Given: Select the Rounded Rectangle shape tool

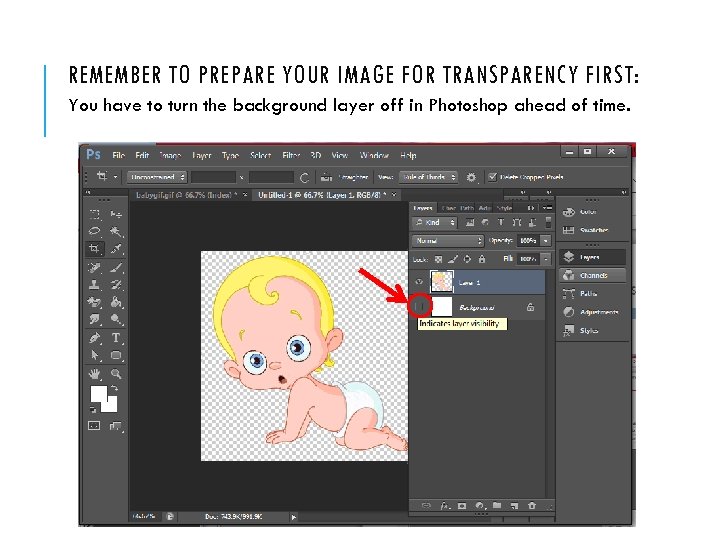Looking at the screenshot, I should click(x=116, y=355).
